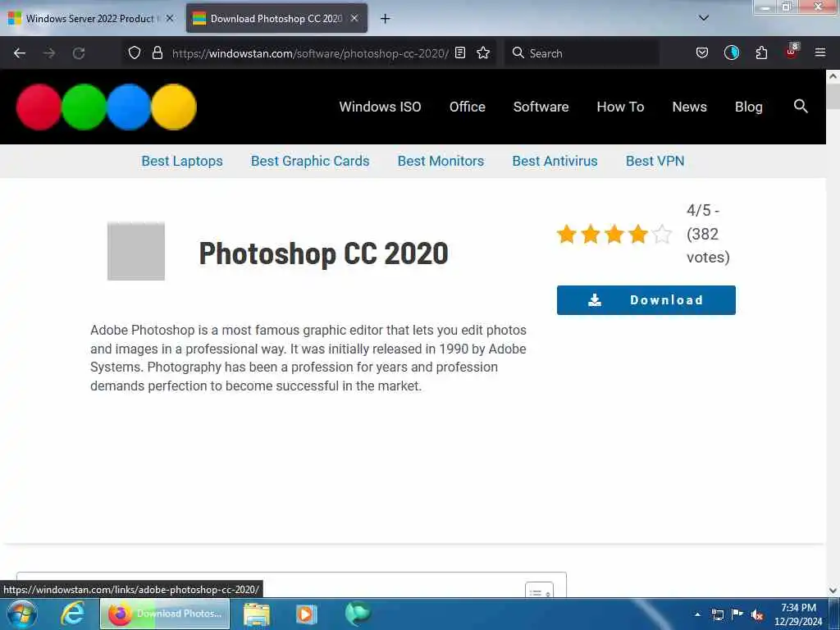Switch to Windows Server 2022 Product tab
Image resolution: width=840 pixels, height=630 pixels.
pyautogui.click(x=91, y=18)
